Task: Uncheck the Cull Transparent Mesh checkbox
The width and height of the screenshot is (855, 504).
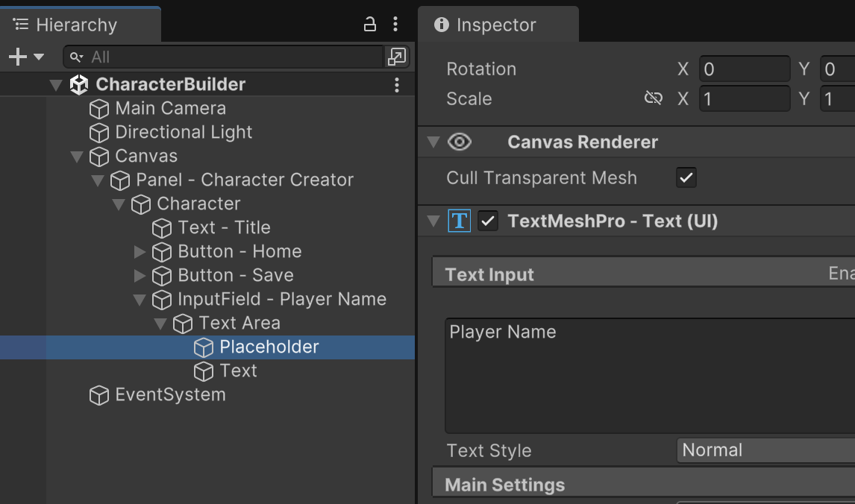Action: click(x=686, y=178)
